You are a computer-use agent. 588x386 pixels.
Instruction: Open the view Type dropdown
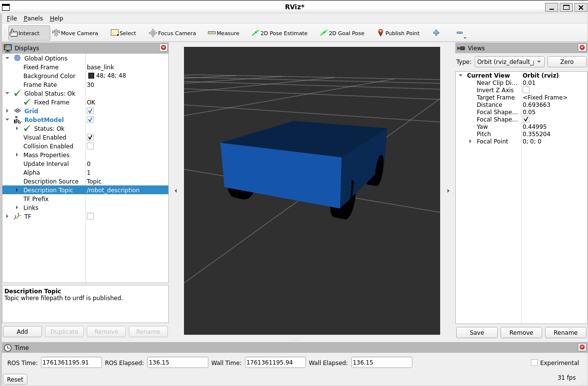509,61
